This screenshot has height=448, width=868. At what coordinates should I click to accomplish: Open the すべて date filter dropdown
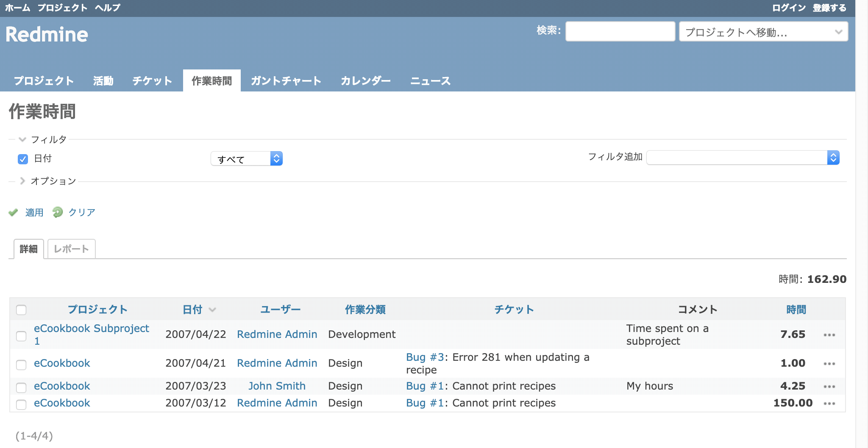[247, 159]
